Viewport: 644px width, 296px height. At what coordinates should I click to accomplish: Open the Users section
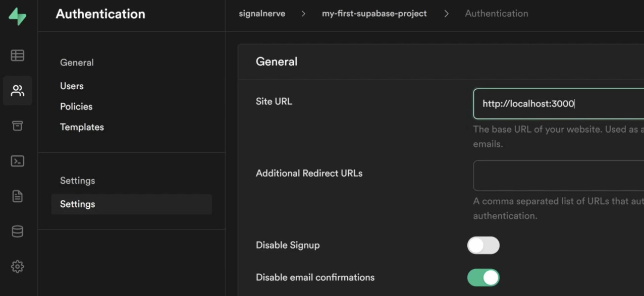pyautogui.click(x=72, y=86)
